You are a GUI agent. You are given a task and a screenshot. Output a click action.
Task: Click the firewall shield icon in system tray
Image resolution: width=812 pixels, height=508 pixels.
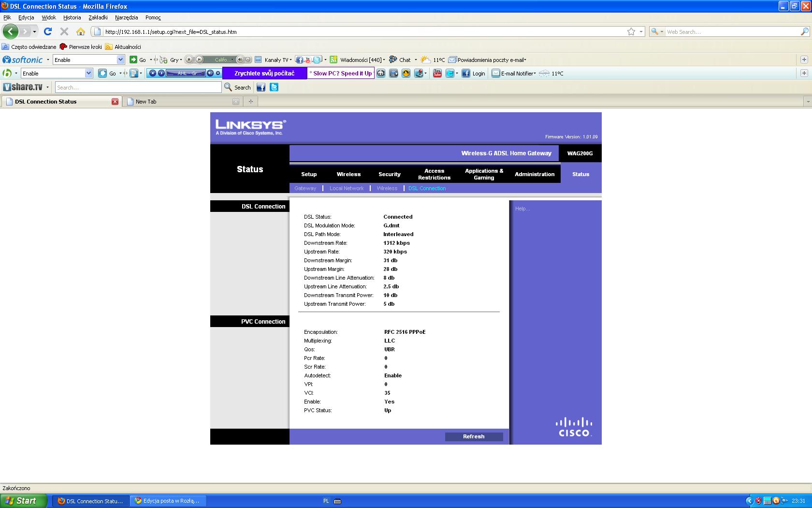[x=758, y=501]
